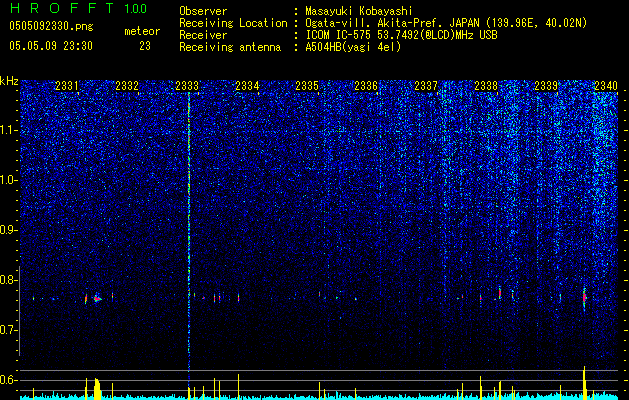Click the 2335 time marker

[307, 85]
